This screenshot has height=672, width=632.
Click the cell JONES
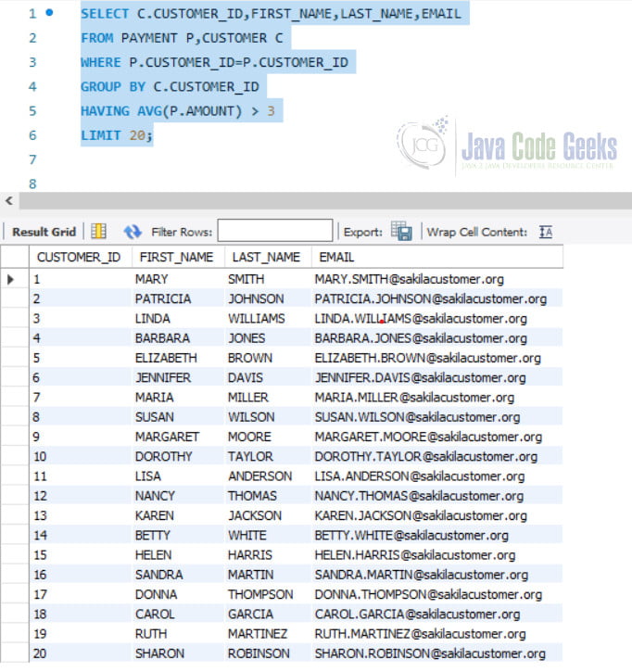point(246,338)
